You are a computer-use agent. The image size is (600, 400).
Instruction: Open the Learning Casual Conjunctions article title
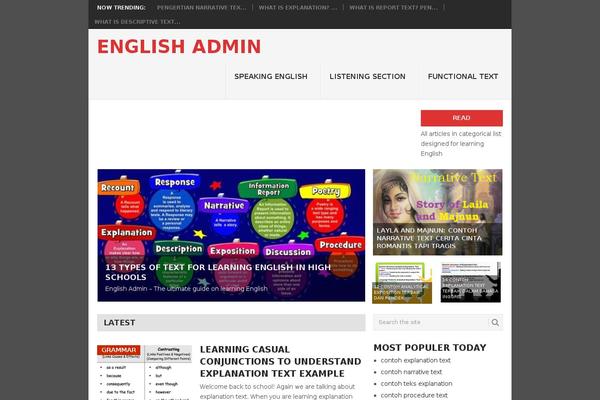(280, 361)
